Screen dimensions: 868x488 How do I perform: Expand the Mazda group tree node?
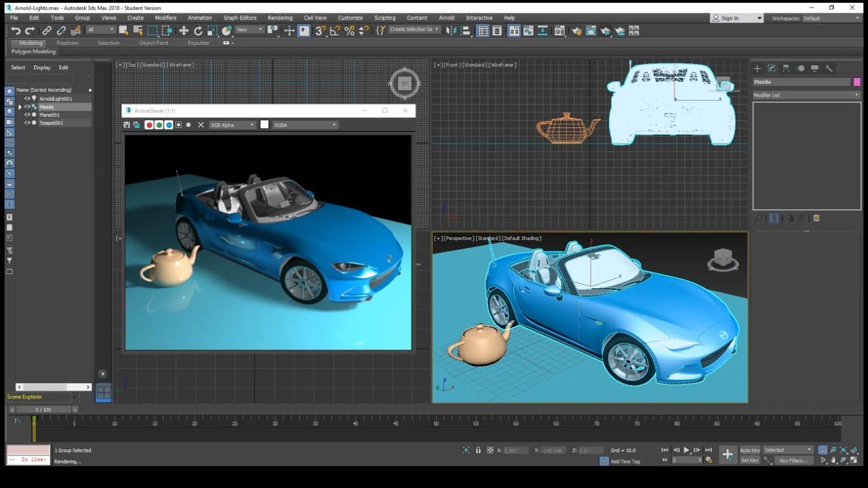(x=20, y=107)
